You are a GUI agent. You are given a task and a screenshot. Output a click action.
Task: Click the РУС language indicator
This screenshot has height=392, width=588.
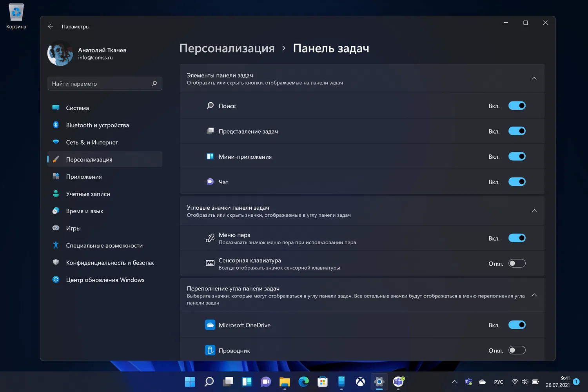pos(499,382)
